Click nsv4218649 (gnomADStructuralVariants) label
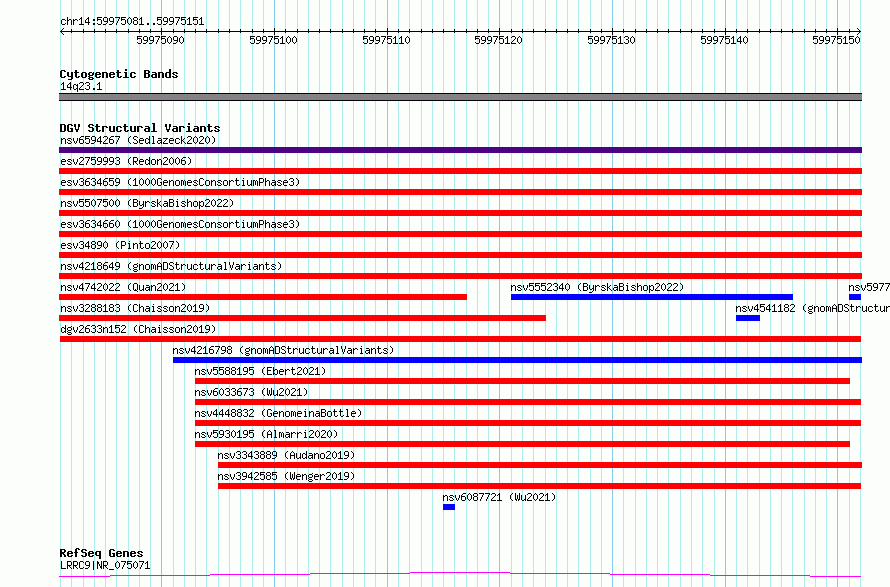This screenshot has width=890, height=587. coord(171,266)
